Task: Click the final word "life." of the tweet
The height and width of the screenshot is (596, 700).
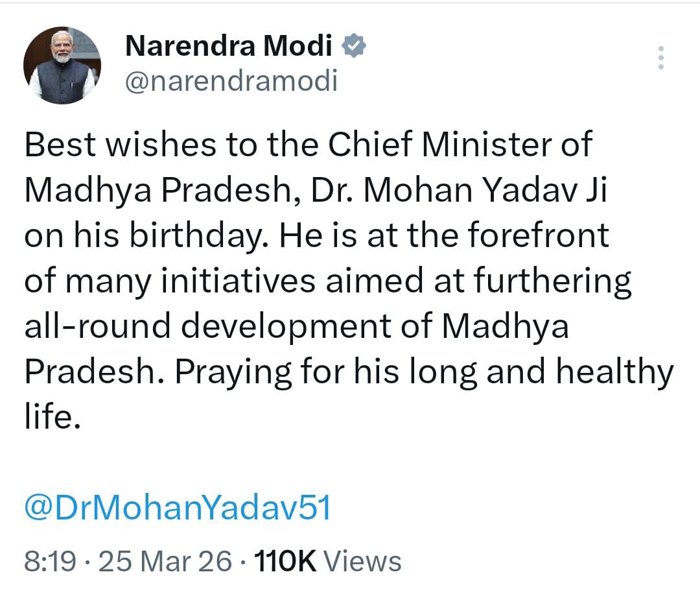Action: tap(52, 417)
